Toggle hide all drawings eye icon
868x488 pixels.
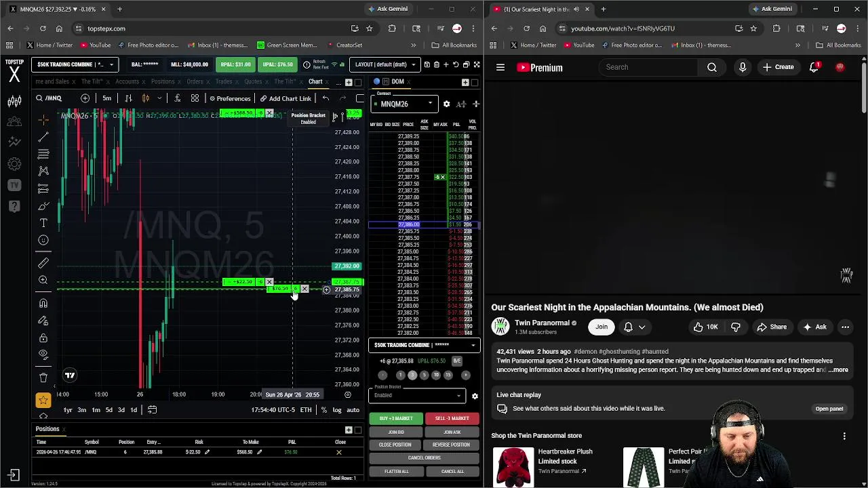43,354
